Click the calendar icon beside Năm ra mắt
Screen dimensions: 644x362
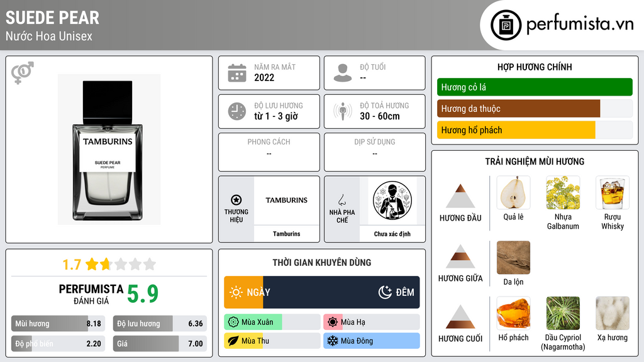coord(237,73)
